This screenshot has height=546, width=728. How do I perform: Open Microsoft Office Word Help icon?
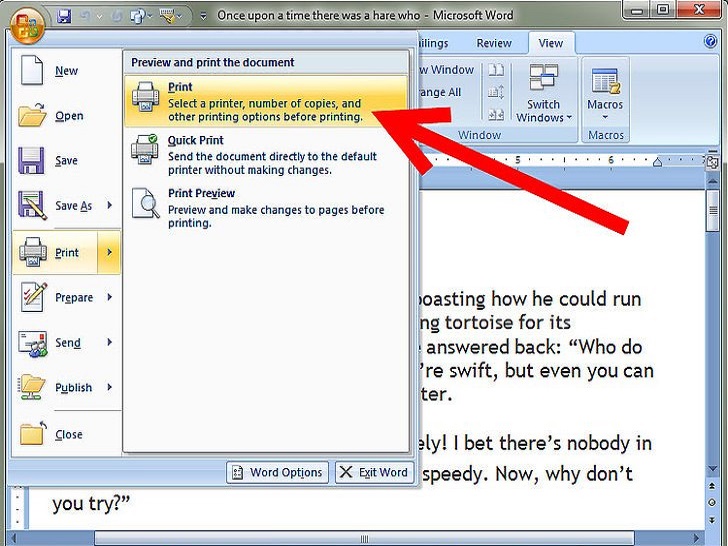pos(710,41)
